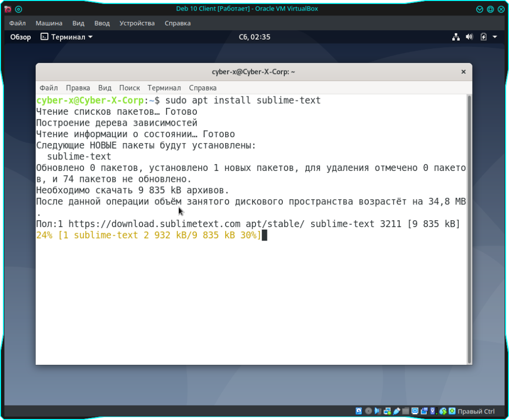Click the GNOME volume speaker icon in top panel

coord(469,37)
